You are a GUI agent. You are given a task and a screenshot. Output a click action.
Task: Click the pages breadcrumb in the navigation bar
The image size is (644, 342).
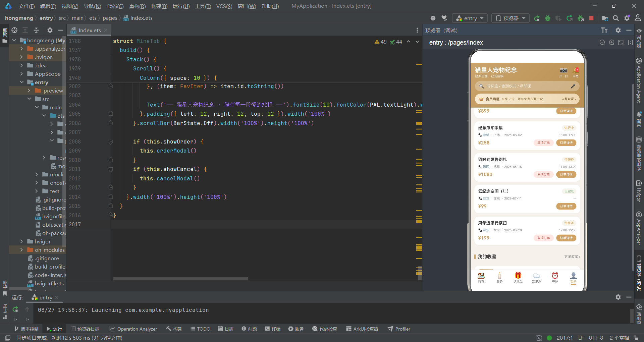(110, 18)
